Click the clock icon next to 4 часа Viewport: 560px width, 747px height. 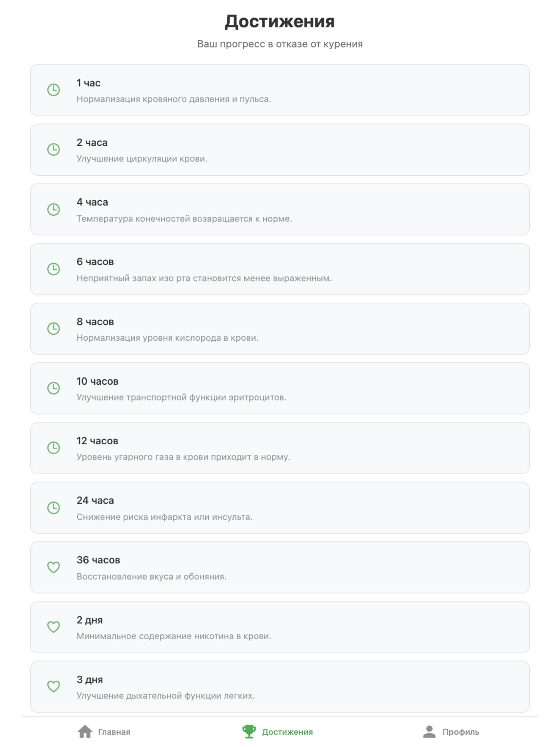point(53,209)
